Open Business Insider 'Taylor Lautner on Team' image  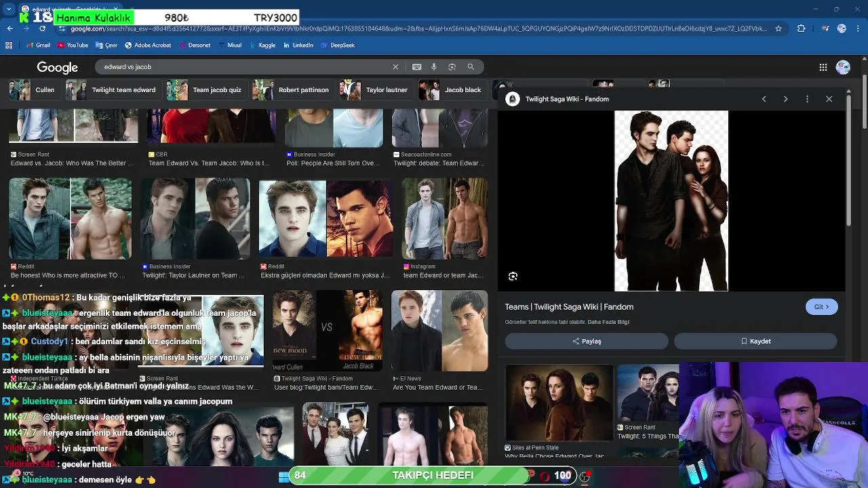[195, 219]
